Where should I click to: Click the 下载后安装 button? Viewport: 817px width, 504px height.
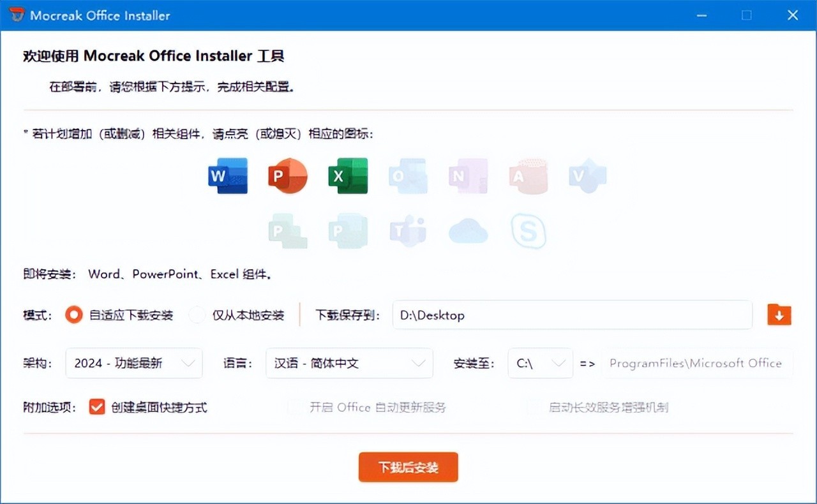(408, 467)
